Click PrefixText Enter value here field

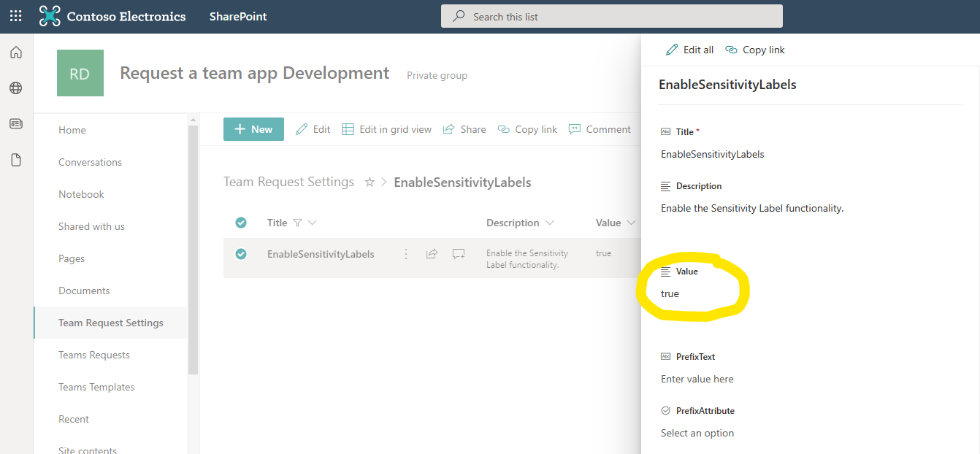tap(697, 379)
